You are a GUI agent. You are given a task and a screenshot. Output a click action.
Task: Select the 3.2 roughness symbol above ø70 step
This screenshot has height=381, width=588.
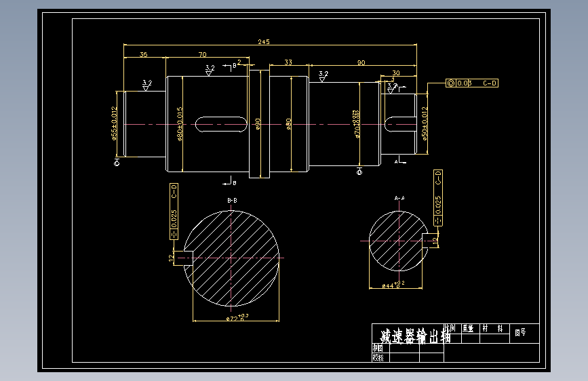coord(323,76)
